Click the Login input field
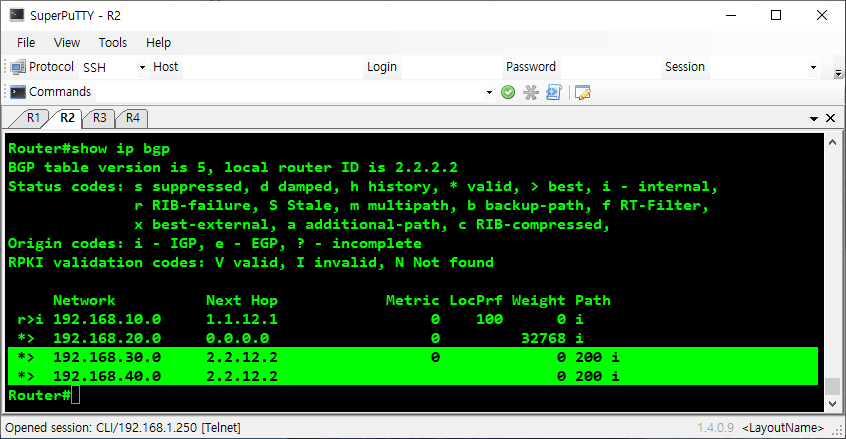The height and width of the screenshot is (439, 846). pyautogui.click(x=450, y=67)
